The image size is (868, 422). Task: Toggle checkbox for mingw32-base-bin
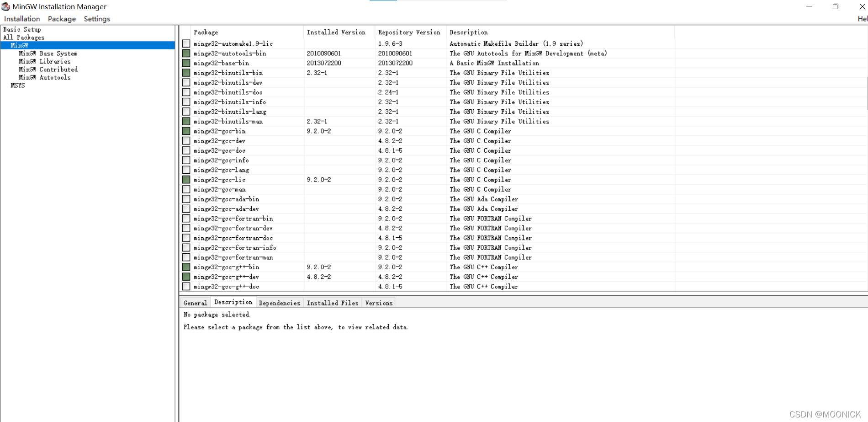[186, 63]
